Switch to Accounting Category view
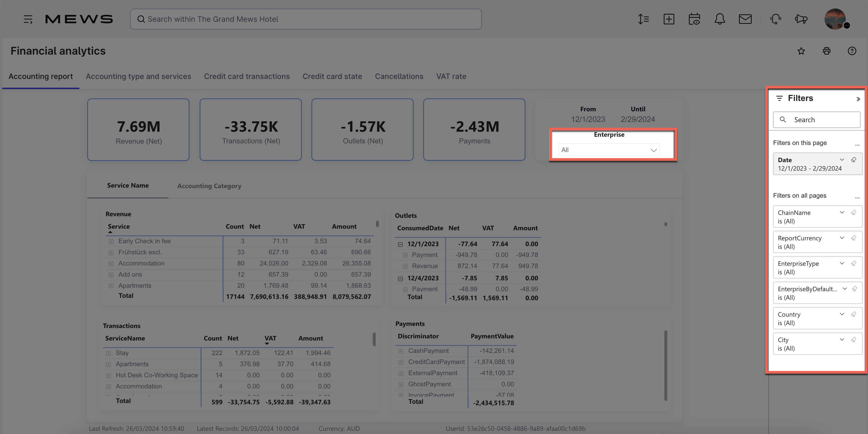868x434 pixels. tap(209, 186)
